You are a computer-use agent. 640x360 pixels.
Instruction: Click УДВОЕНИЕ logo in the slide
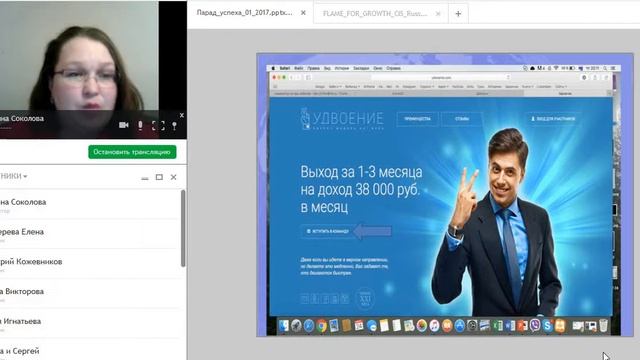342,119
